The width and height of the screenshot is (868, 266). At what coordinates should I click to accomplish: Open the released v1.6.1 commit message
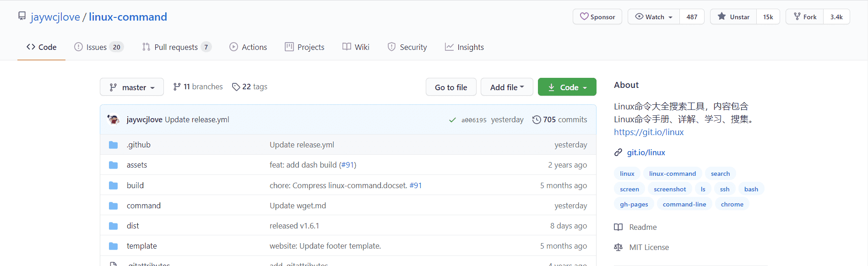click(x=294, y=226)
